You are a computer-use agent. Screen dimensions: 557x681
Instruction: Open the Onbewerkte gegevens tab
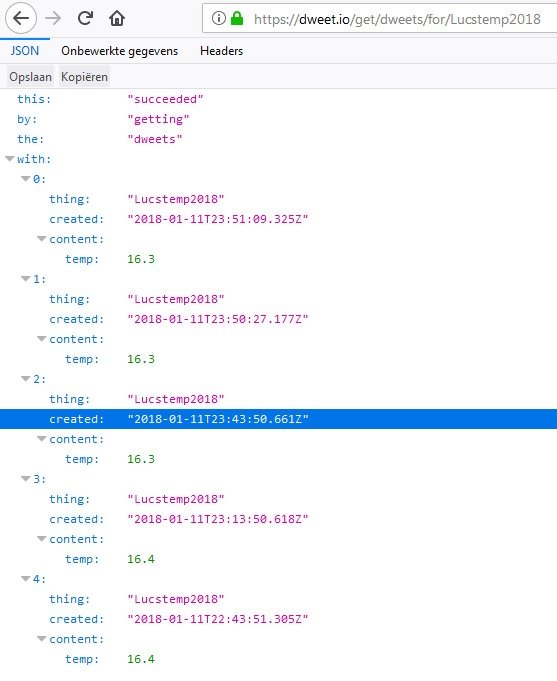(x=119, y=51)
